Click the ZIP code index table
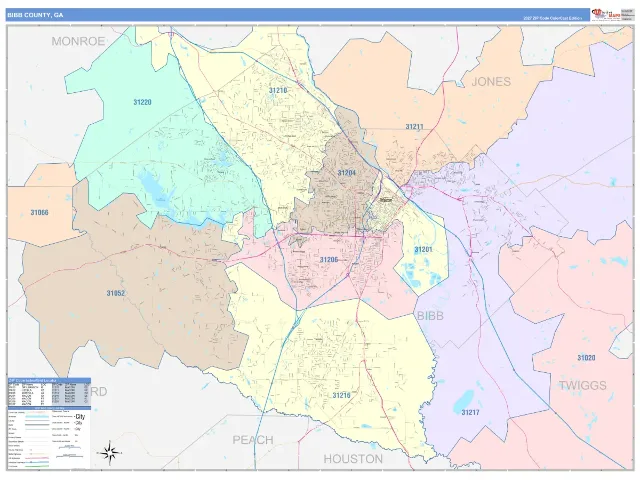 point(49,391)
